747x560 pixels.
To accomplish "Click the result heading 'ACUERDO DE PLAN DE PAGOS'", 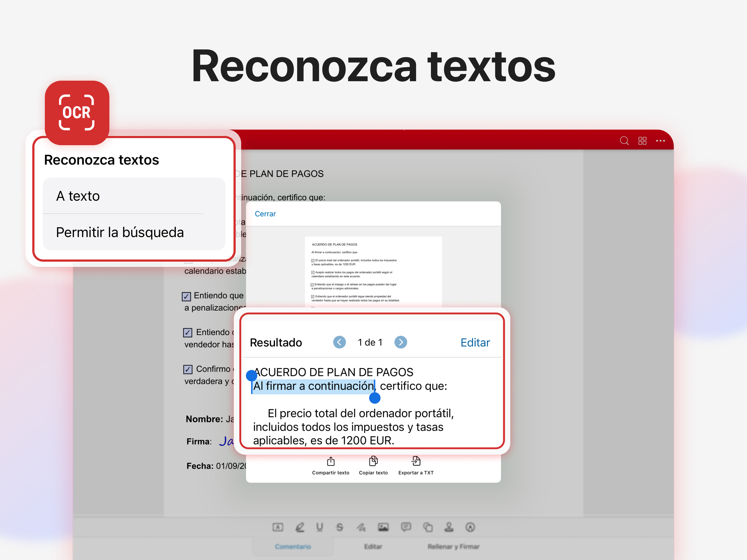I will 334,372.
